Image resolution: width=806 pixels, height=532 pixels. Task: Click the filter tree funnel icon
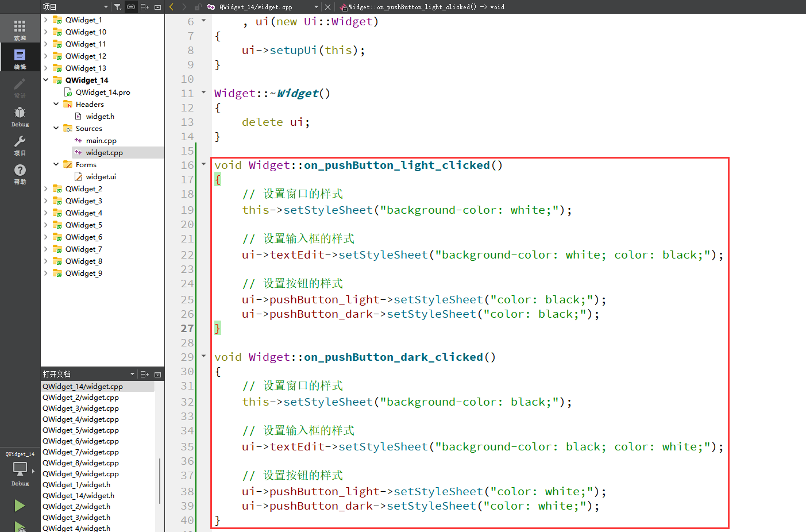pos(117,7)
